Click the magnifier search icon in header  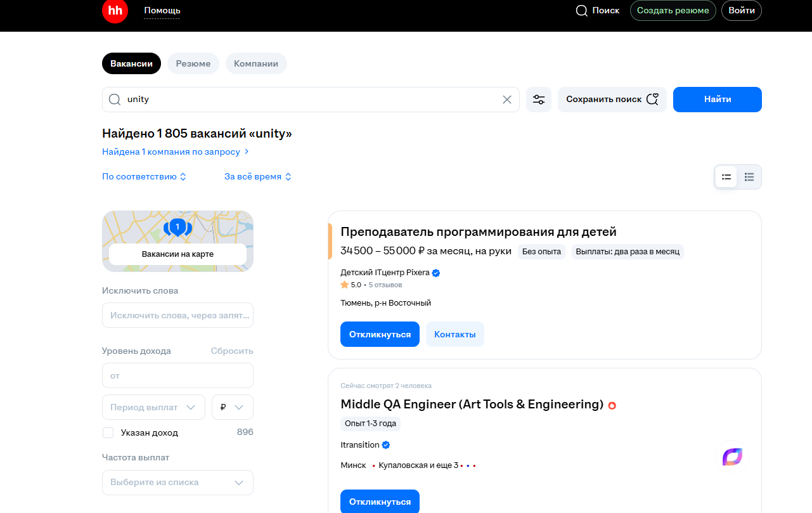581,11
